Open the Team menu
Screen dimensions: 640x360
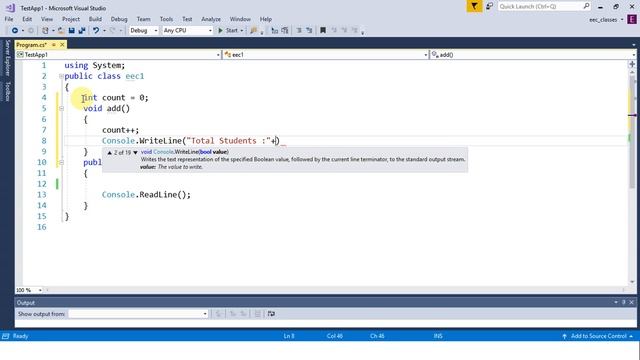click(x=143, y=19)
